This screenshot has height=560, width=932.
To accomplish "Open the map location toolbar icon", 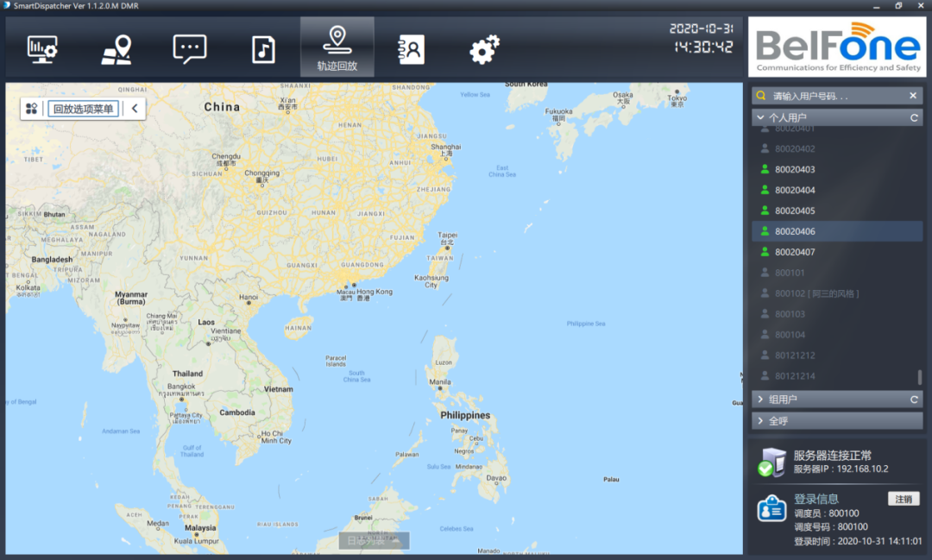I will pos(116,48).
